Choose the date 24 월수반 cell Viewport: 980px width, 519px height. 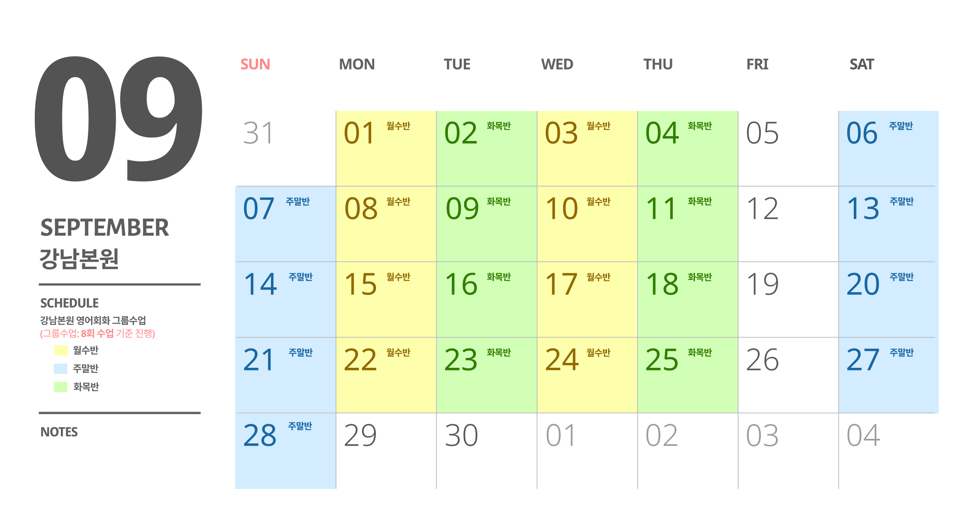(x=587, y=375)
